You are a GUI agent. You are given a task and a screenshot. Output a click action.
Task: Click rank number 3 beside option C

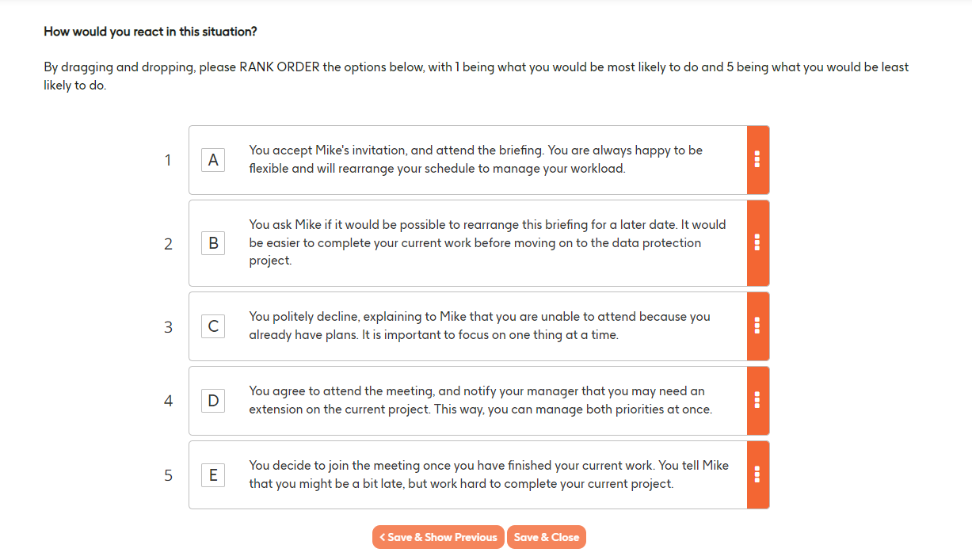click(x=168, y=326)
